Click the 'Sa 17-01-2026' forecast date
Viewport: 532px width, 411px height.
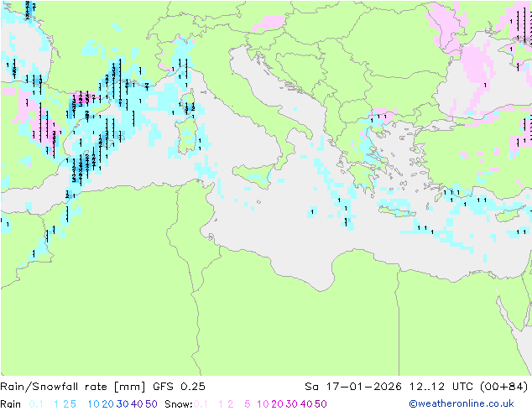(x=353, y=387)
